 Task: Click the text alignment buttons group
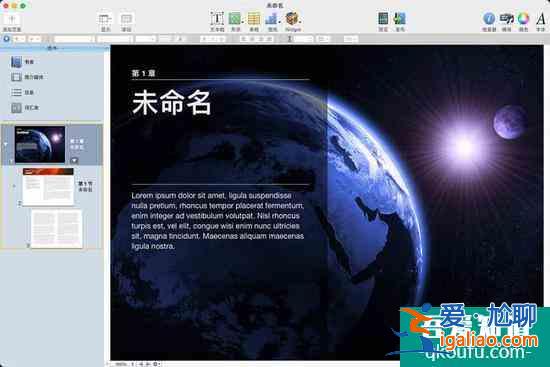[x=256, y=39]
